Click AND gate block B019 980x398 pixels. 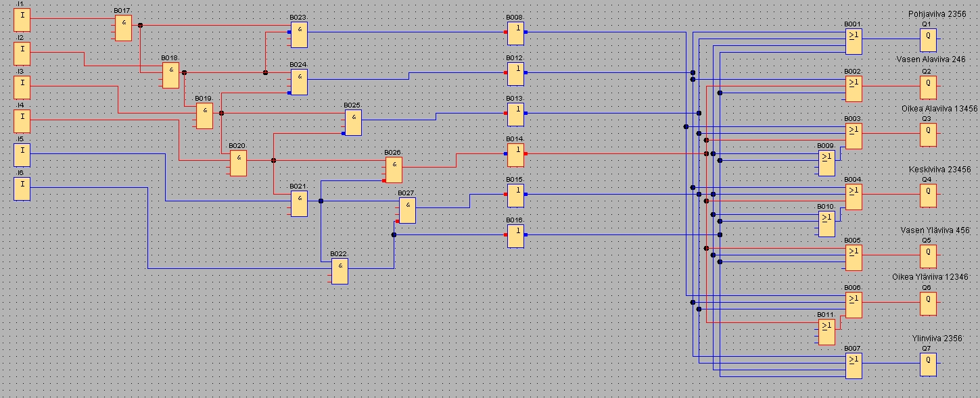pyautogui.click(x=204, y=116)
